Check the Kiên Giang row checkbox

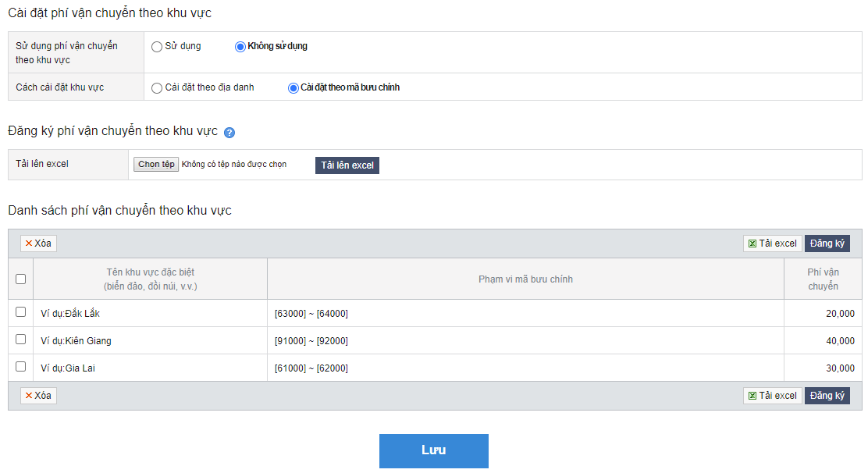tap(21, 340)
